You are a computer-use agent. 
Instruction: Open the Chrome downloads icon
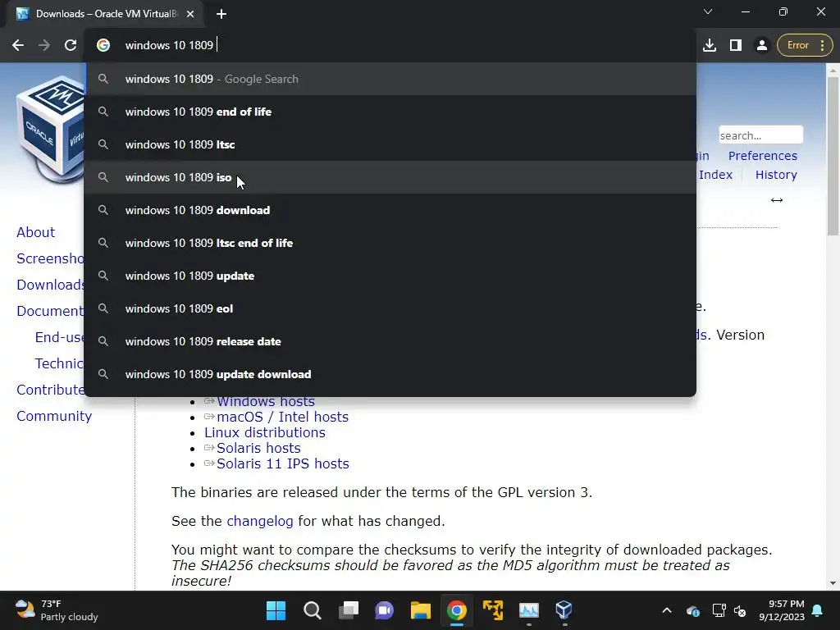click(x=710, y=46)
